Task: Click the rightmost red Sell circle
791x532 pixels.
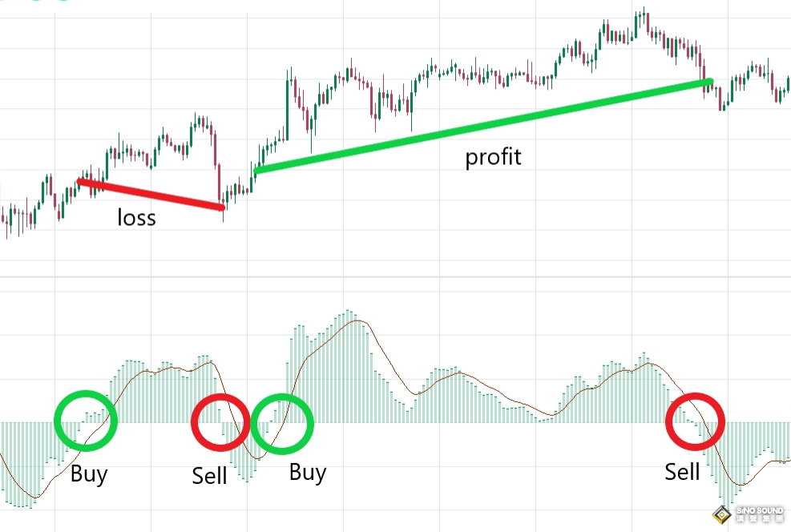Action: point(695,423)
